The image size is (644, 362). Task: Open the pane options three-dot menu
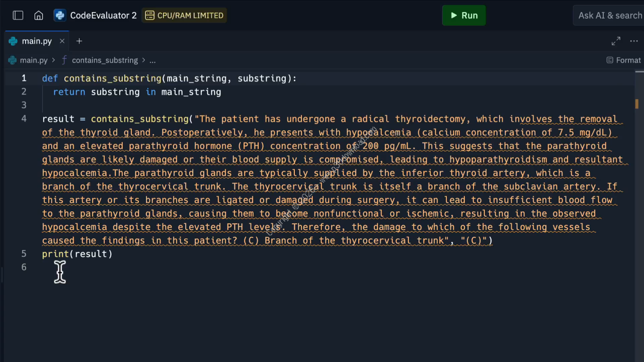[634, 41]
